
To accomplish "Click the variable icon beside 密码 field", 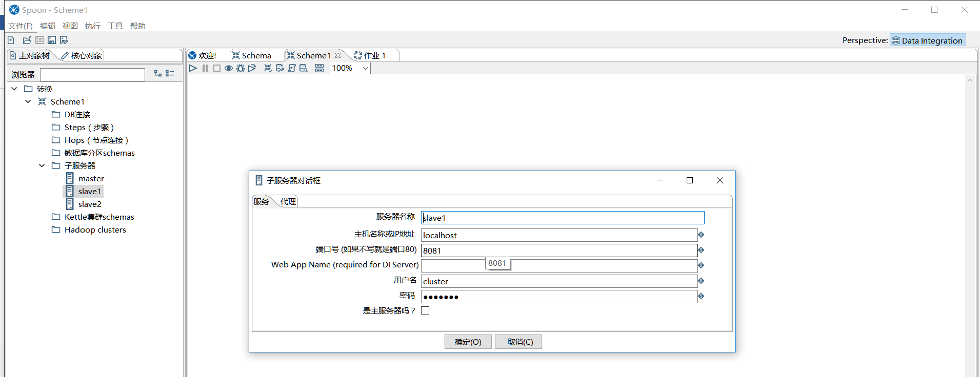I will point(701,296).
